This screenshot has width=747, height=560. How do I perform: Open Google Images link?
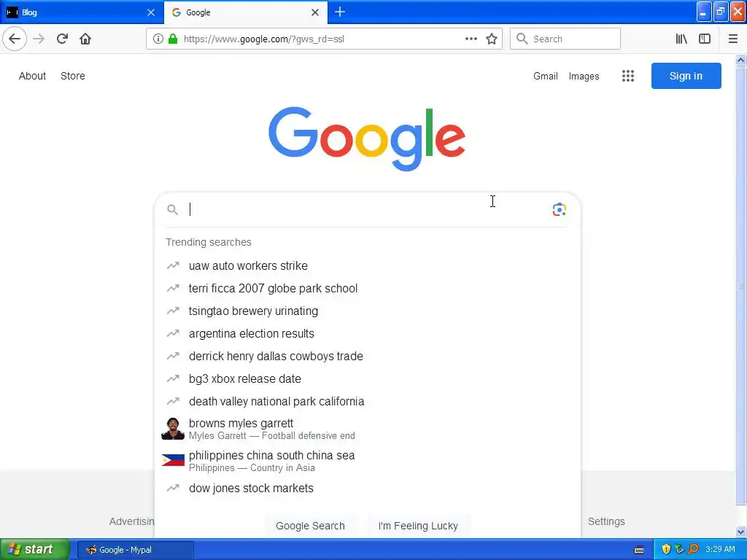(x=584, y=76)
